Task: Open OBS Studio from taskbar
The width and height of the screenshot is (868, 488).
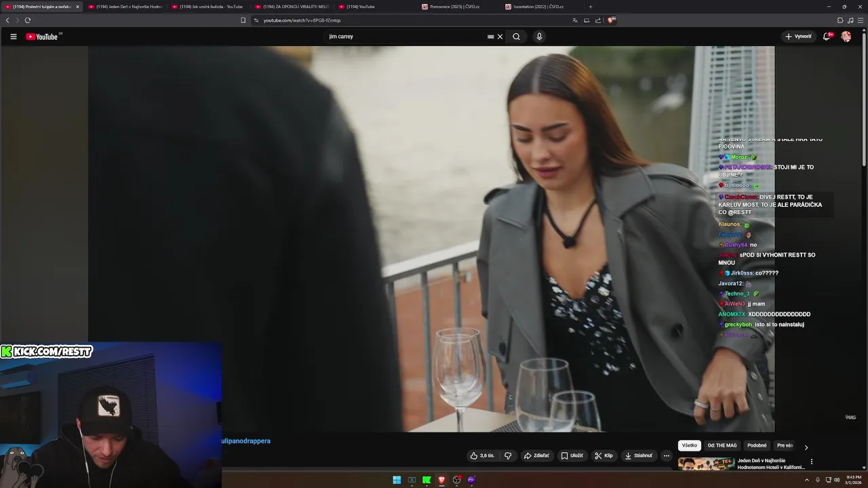Action: (x=456, y=480)
